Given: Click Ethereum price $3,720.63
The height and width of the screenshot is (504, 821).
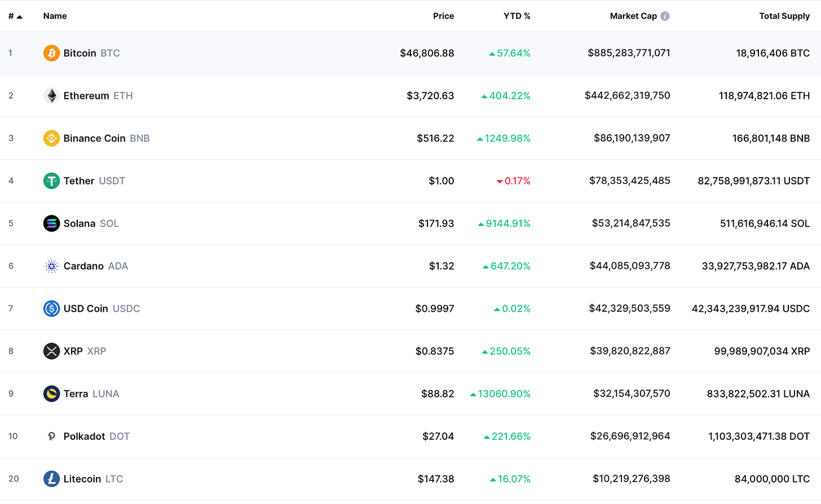Looking at the screenshot, I should [x=430, y=96].
